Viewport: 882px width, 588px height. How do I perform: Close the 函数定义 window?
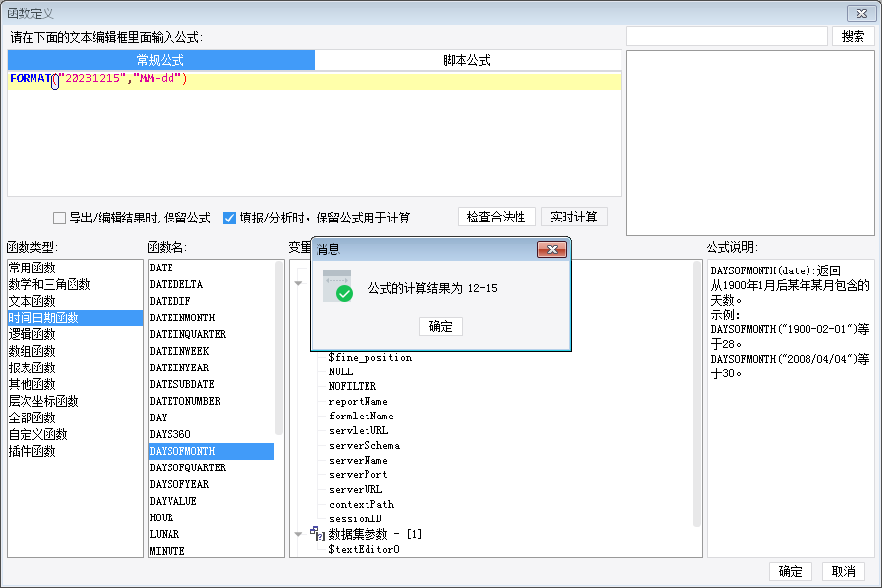[861, 13]
